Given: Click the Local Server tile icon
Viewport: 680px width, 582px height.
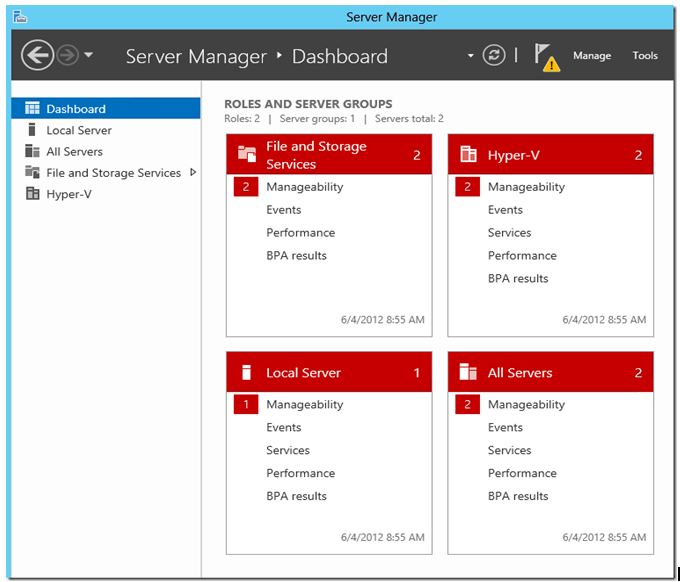Looking at the screenshot, I should click(x=246, y=372).
